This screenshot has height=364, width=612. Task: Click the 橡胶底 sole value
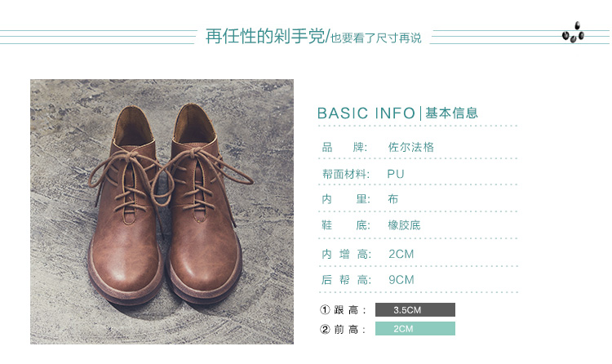(x=404, y=225)
